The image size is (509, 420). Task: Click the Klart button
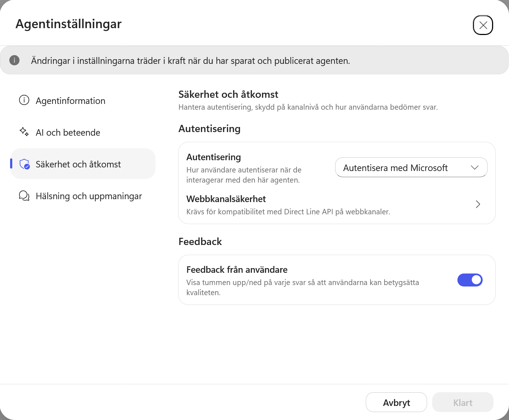[463, 402]
